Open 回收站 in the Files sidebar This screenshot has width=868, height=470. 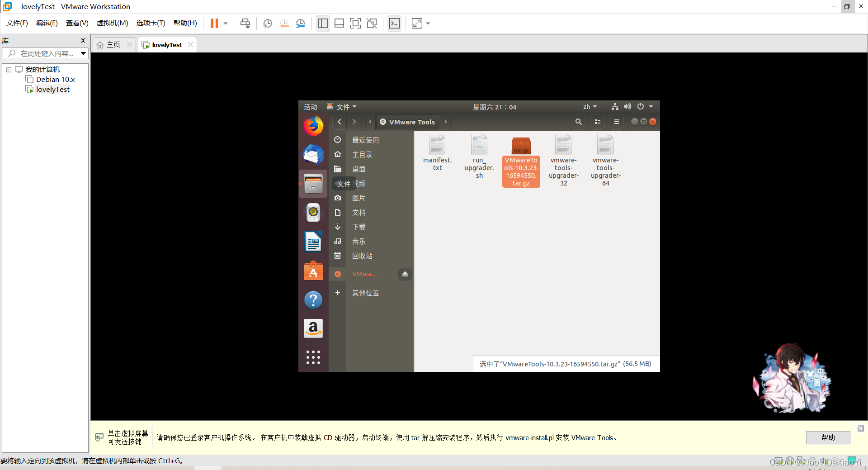[x=371, y=256]
